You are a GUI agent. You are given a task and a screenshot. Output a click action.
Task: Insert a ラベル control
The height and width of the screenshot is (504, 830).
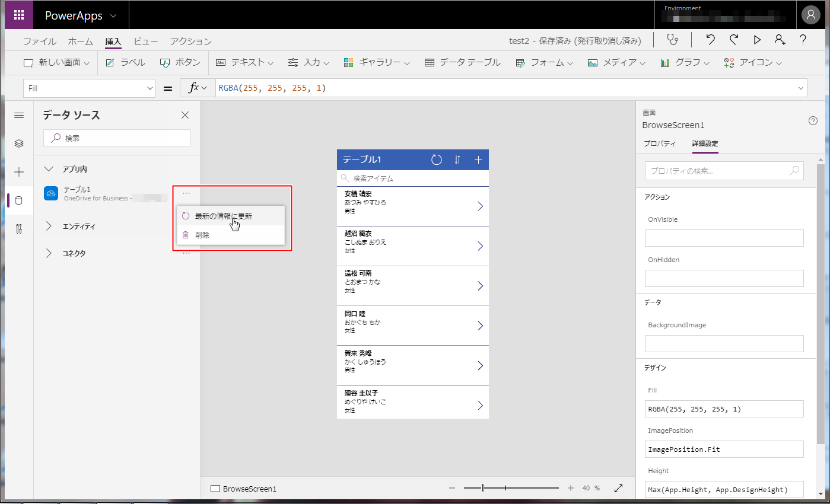tap(125, 62)
